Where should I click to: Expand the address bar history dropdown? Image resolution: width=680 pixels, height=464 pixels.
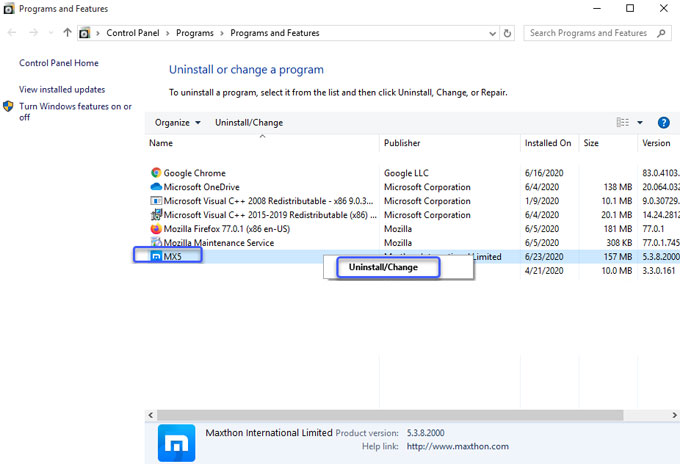492,33
